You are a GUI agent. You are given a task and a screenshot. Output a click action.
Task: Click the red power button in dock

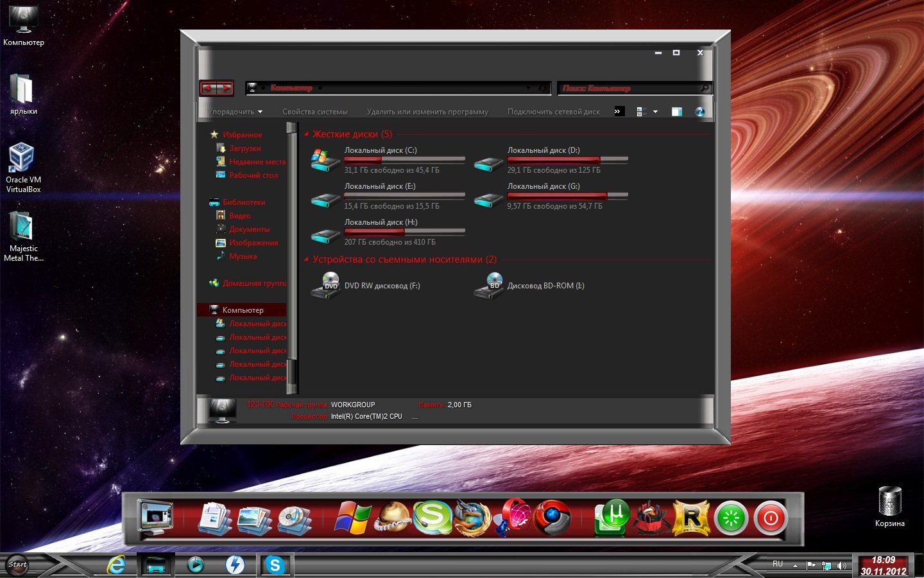[x=770, y=518]
